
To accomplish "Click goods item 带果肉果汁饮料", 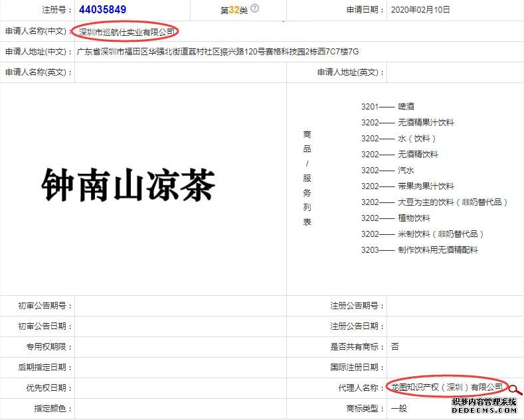I will pos(426,186).
